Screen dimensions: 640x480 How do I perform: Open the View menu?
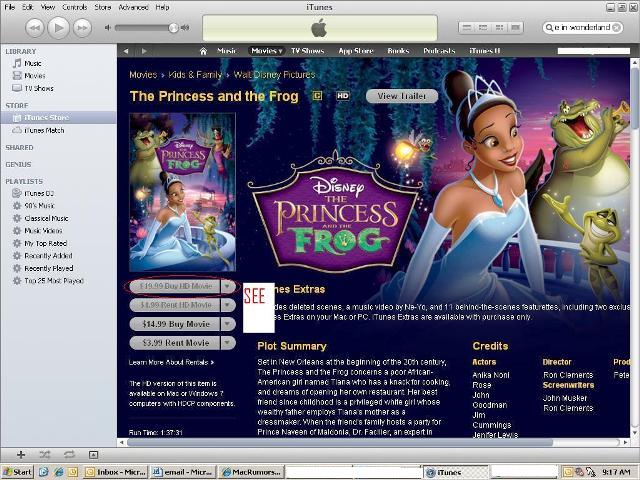48,7
